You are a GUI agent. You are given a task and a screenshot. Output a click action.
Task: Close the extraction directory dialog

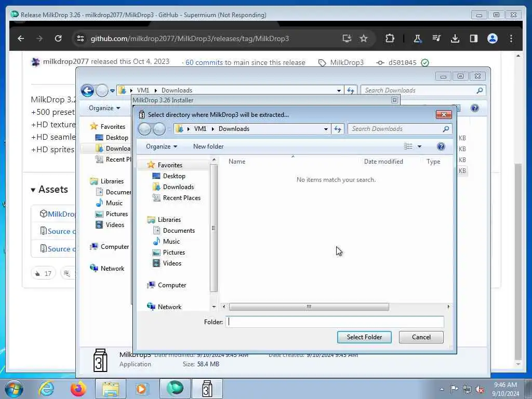point(444,115)
